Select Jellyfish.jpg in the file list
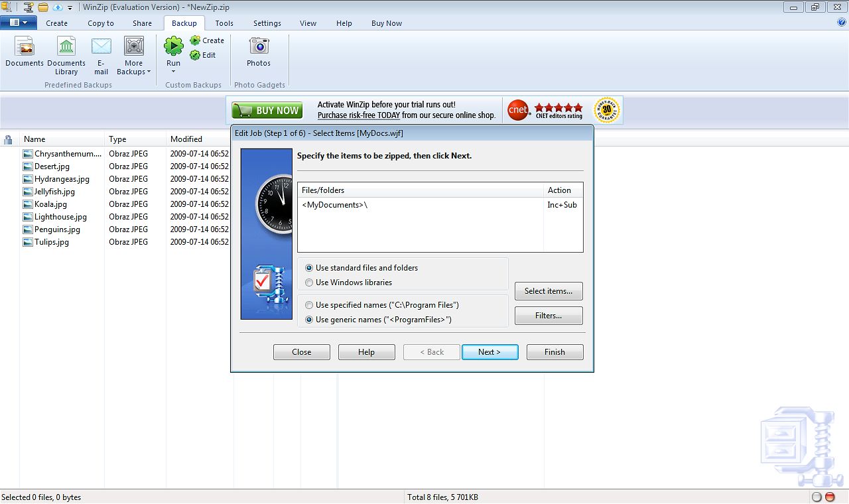 54,192
